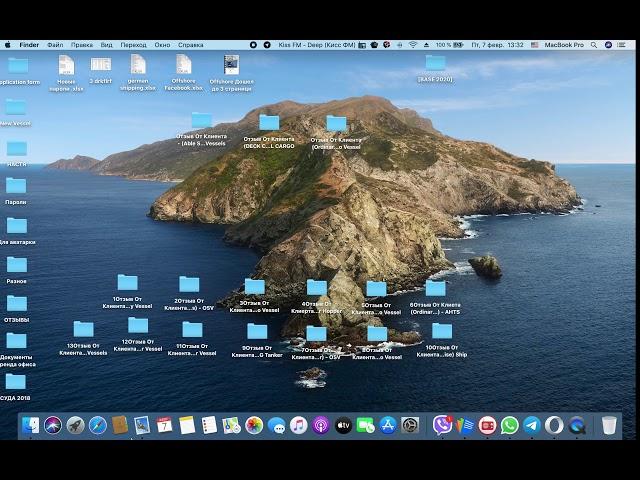Open Spotlight search magnifier icon
Image resolution: width=640 pixels, height=480 pixels.
coord(594,45)
